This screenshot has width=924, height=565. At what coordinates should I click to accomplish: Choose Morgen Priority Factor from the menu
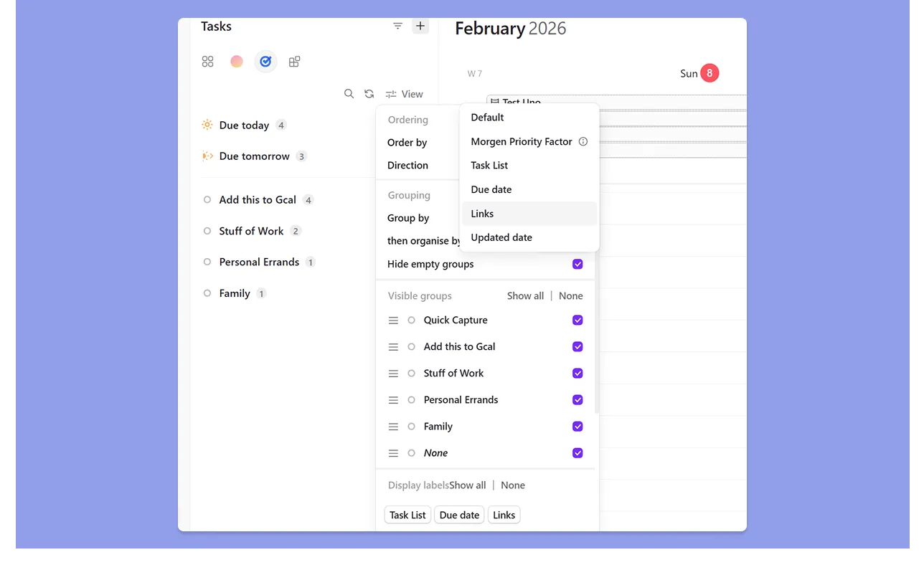pos(520,141)
